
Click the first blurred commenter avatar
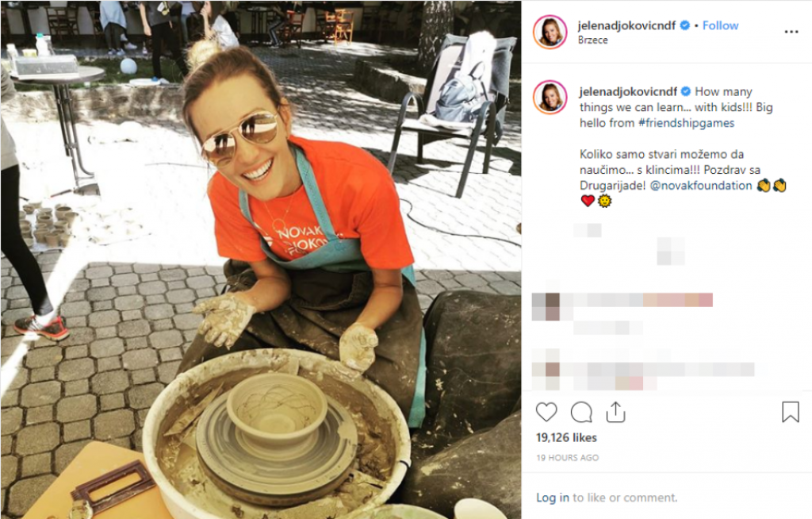546,306
